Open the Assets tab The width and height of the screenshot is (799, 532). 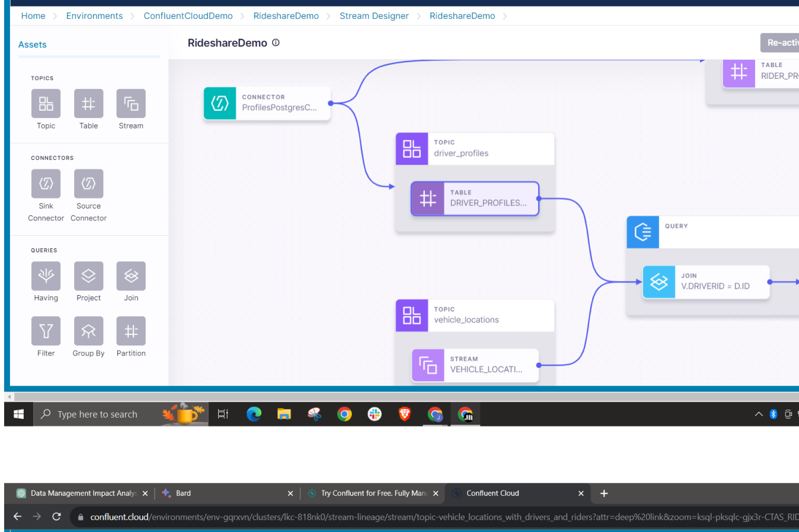[33, 44]
